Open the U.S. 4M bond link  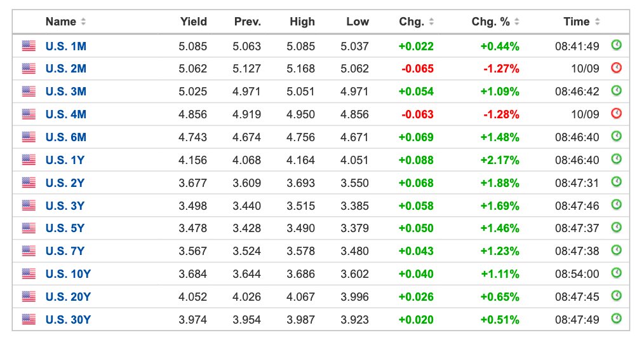point(65,114)
